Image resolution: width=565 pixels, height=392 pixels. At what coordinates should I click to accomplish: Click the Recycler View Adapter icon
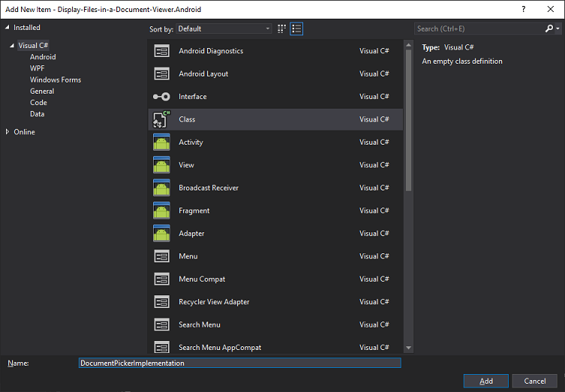pos(162,302)
